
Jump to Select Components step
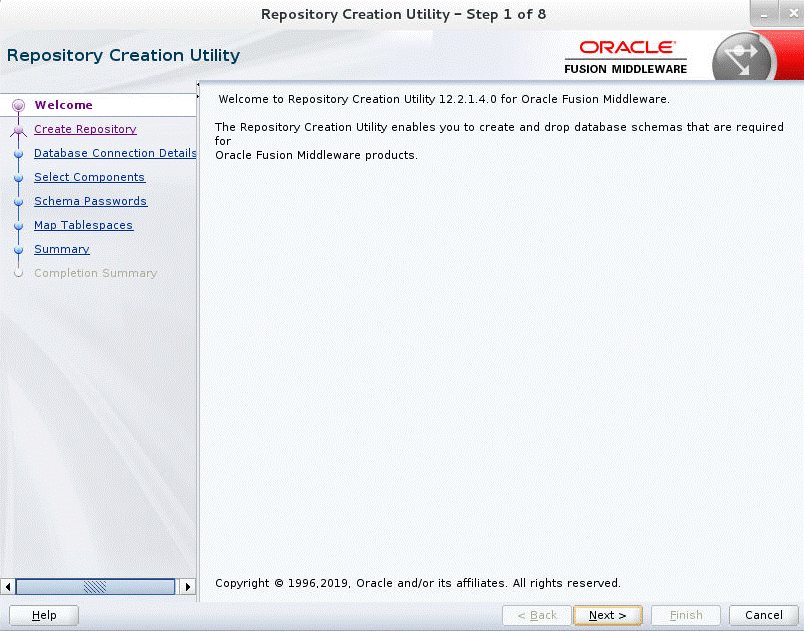89,177
